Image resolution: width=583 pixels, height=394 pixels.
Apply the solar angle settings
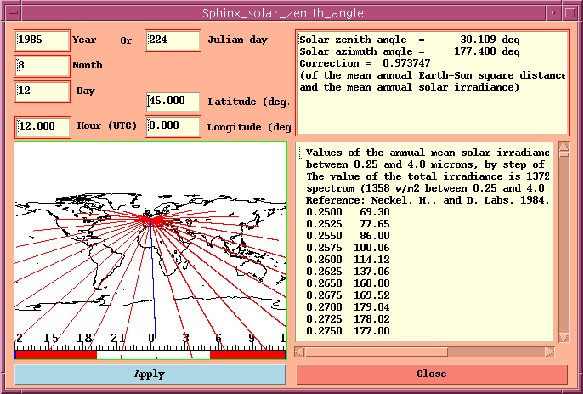[x=150, y=374]
